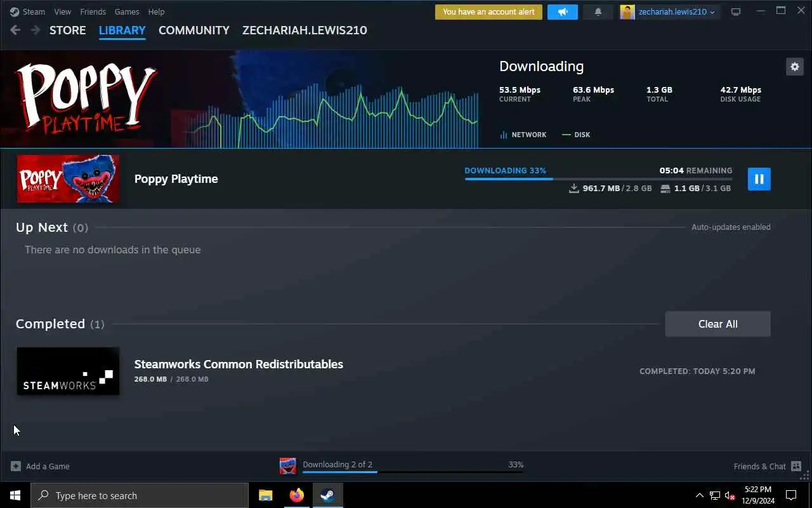This screenshot has height=508, width=812.
Task: Click the Poppy Playtime banner logo
Action: tap(86, 98)
